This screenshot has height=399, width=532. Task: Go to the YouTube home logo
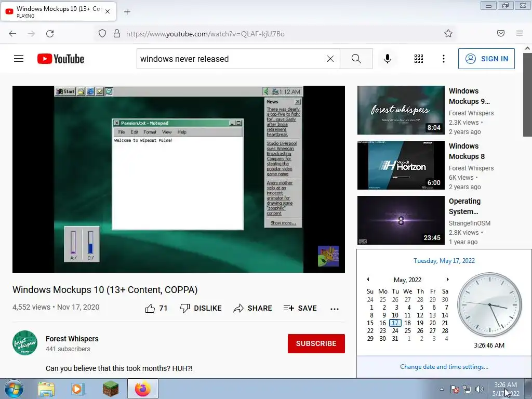(x=61, y=59)
